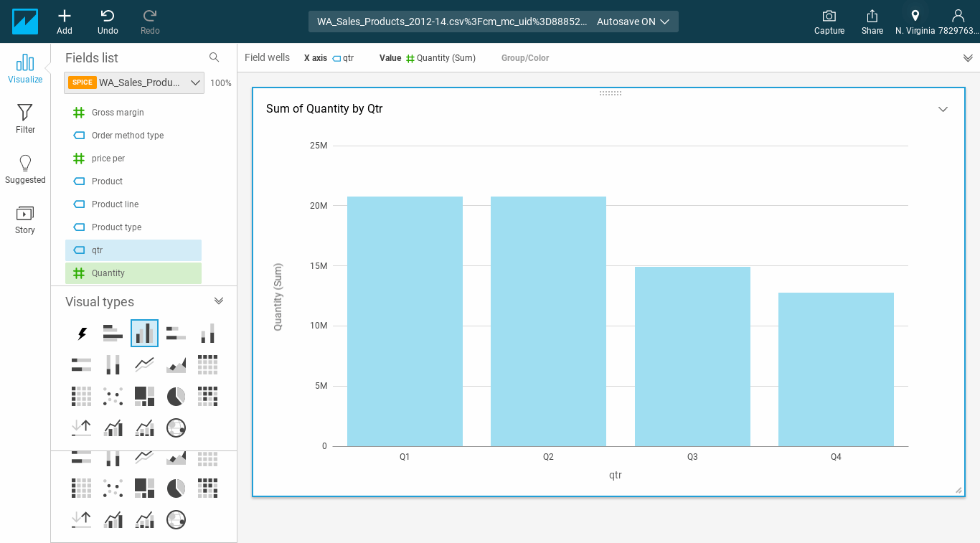The width and height of the screenshot is (980, 543).
Task: Select the scatter plot visual type
Action: [113, 396]
